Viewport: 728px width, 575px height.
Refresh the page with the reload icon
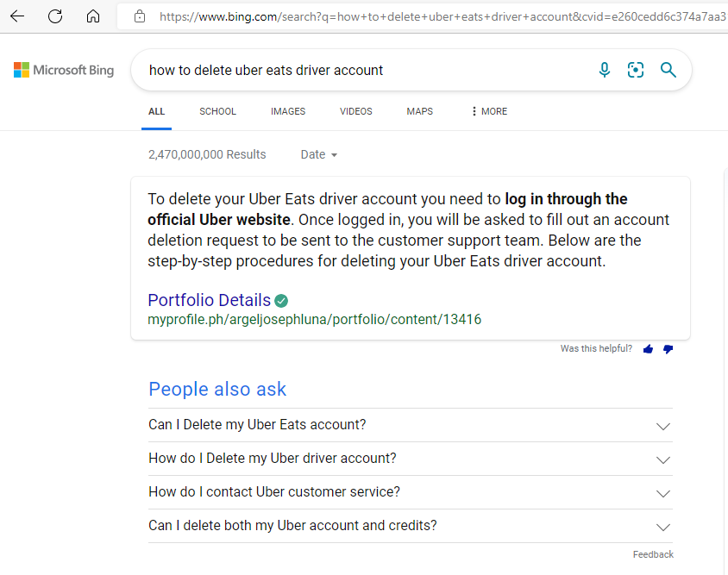(55, 16)
